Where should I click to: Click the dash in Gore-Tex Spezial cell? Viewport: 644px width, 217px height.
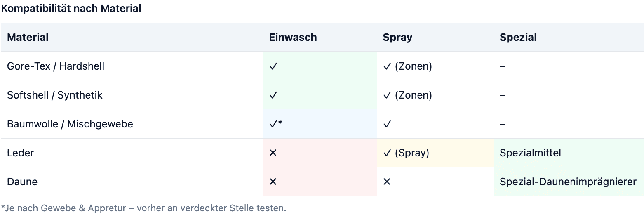click(x=503, y=66)
